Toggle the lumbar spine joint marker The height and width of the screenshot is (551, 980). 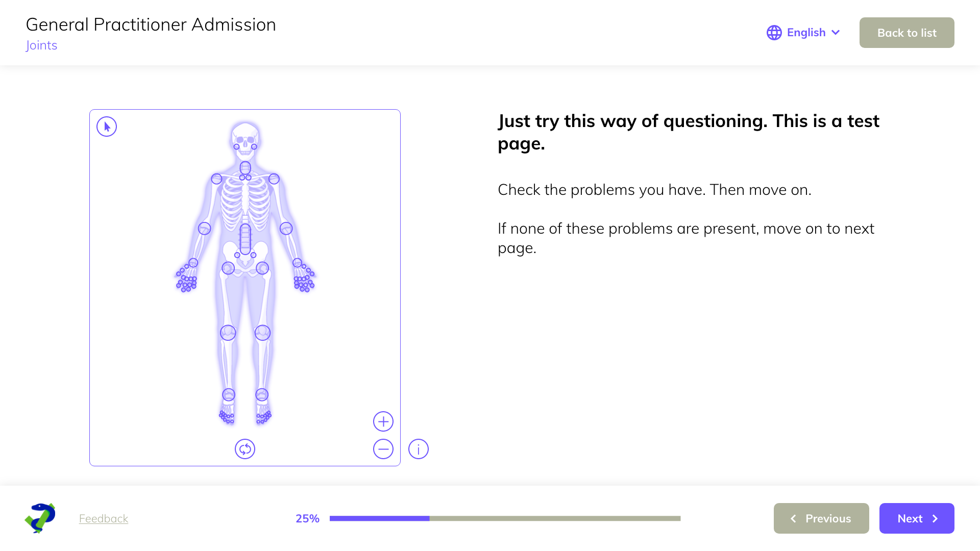point(245,239)
